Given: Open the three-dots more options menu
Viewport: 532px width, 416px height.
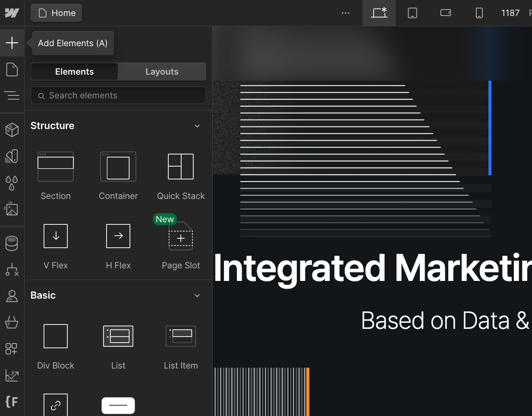Looking at the screenshot, I should (346, 13).
